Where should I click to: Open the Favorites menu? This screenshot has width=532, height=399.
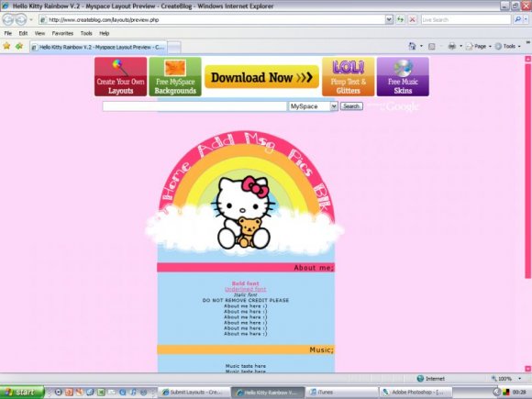[x=62, y=33]
